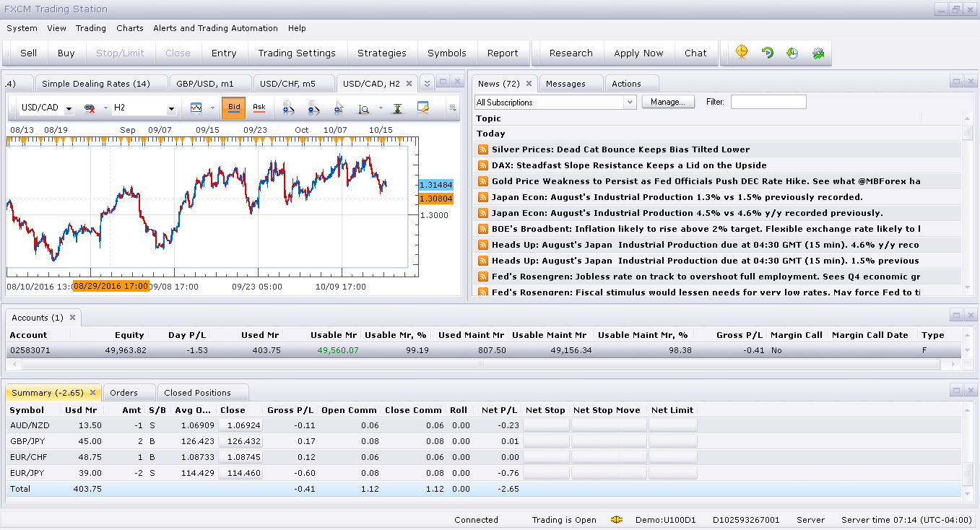Open the H2 timeframe dropdown
Image resolution: width=980 pixels, height=530 pixels.
point(171,110)
